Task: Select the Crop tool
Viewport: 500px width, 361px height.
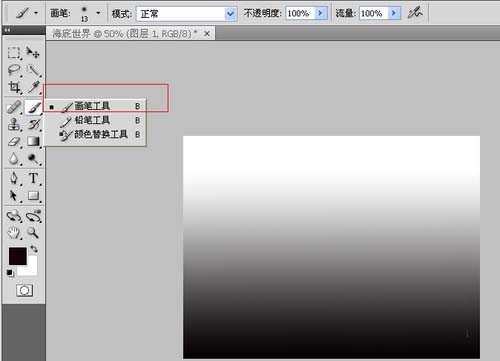Action: (14, 87)
